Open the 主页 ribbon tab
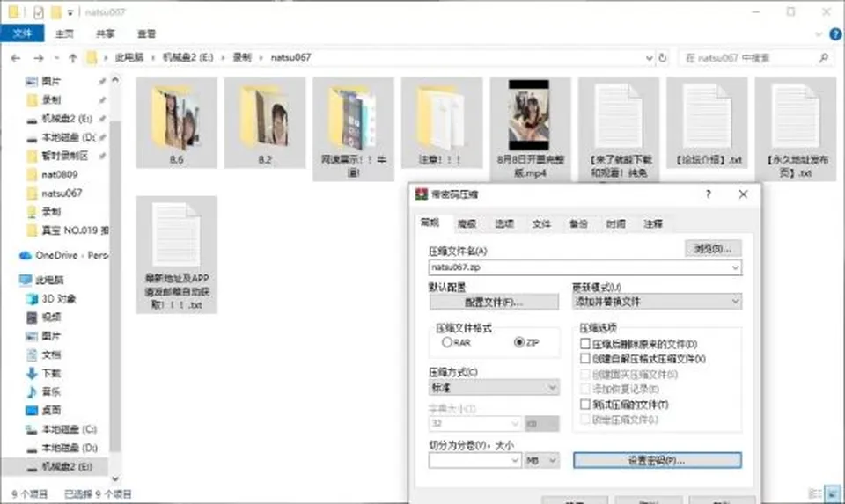Viewport: 845px width, 504px height. (64, 33)
